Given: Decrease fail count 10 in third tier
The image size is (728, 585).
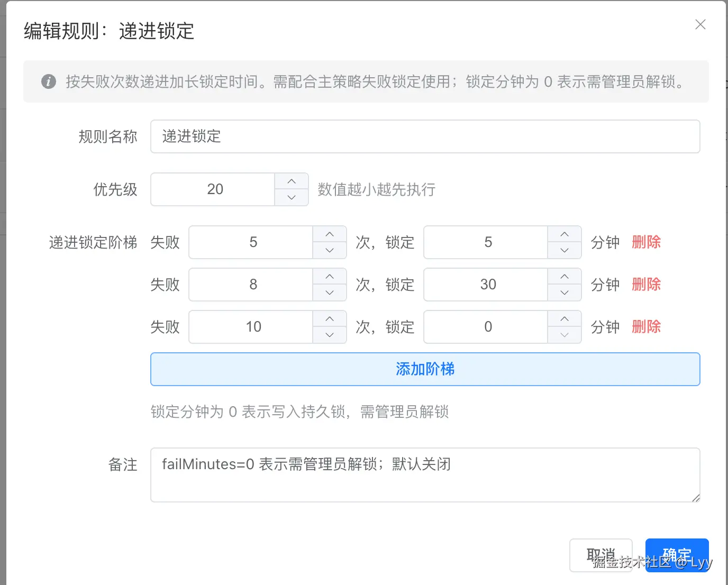Looking at the screenshot, I should [x=330, y=335].
